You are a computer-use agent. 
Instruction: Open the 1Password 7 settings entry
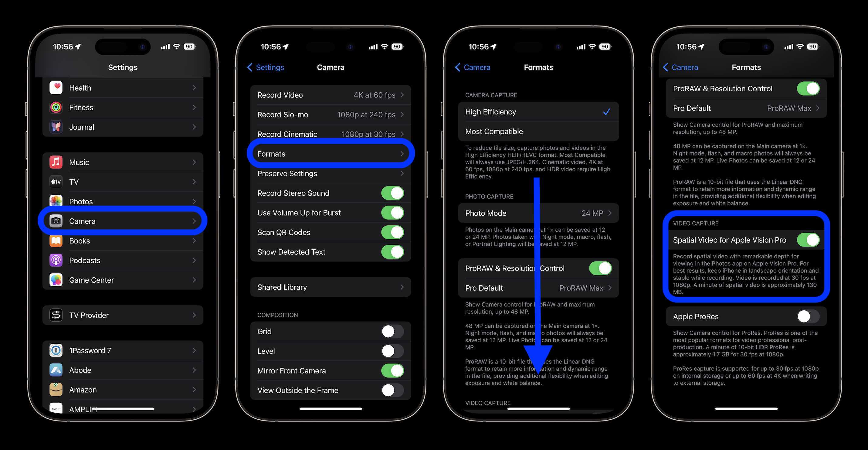123,350
